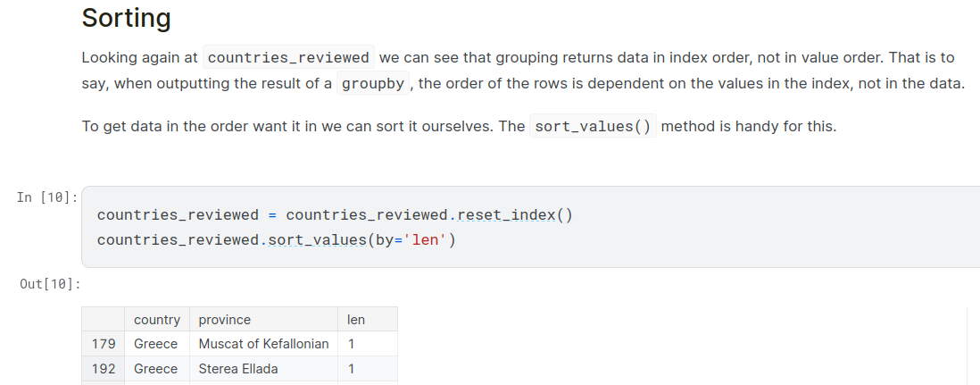
Task: Click the country column header
Action: (156, 320)
